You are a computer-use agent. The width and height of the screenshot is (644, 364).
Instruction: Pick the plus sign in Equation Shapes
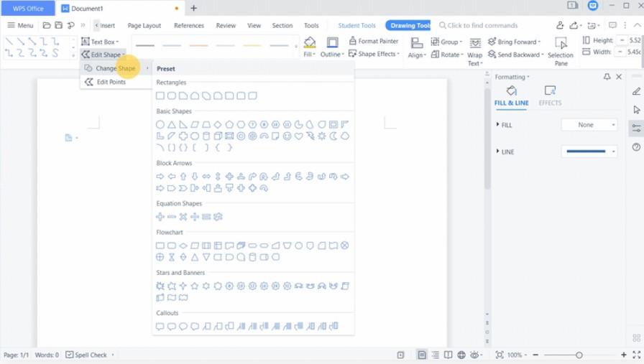[x=160, y=217]
